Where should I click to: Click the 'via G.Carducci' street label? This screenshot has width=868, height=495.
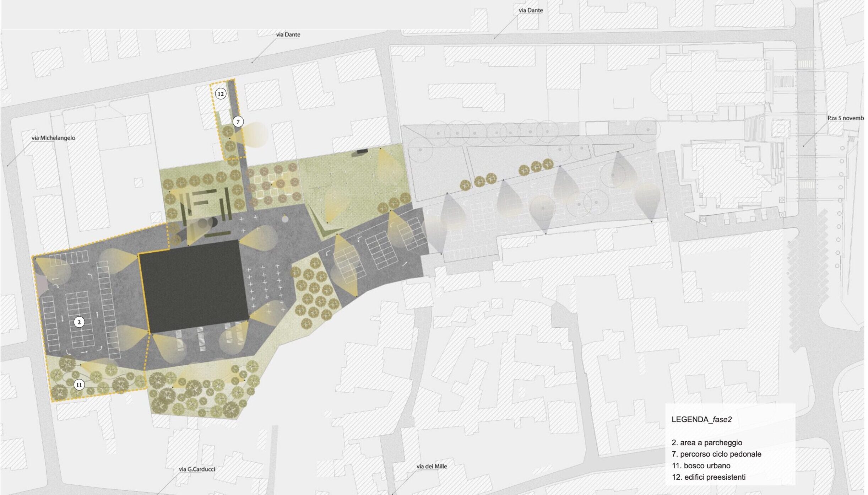point(197,469)
